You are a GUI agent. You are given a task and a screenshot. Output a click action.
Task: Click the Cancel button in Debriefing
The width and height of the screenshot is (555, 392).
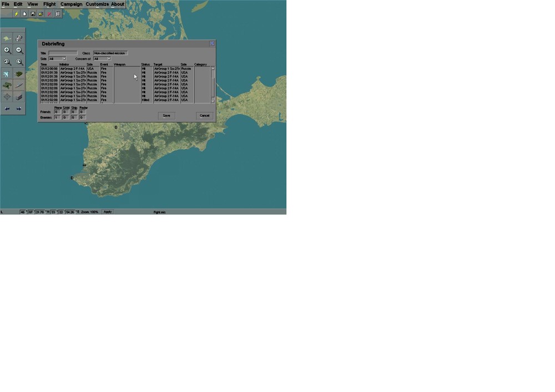tap(205, 115)
